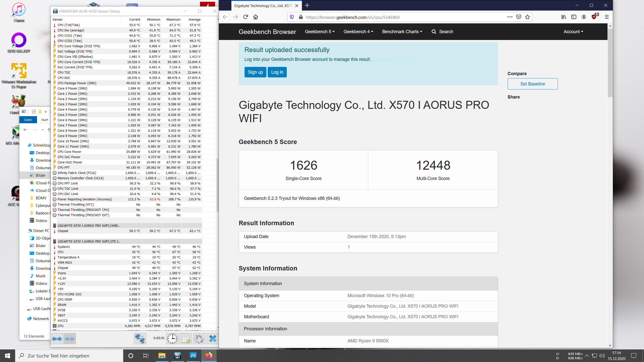644x362 pixels.
Task: Bookmark page with star icon
Action: click(x=528, y=17)
